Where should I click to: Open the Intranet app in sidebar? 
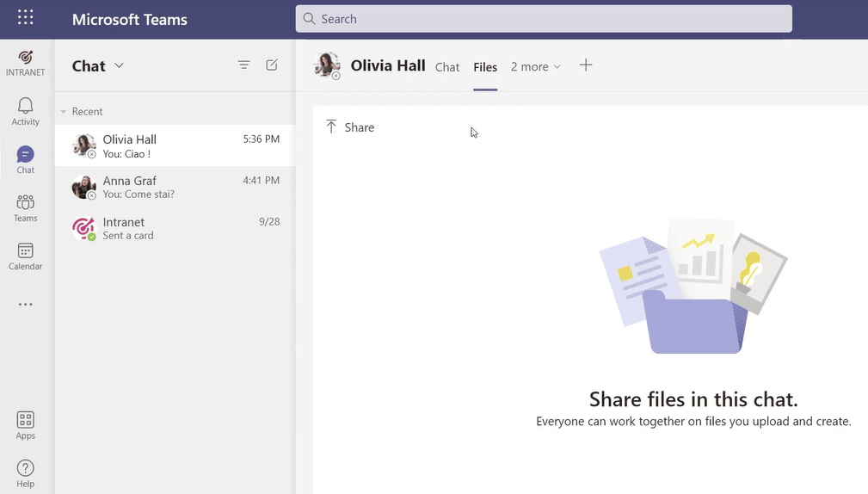26,62
